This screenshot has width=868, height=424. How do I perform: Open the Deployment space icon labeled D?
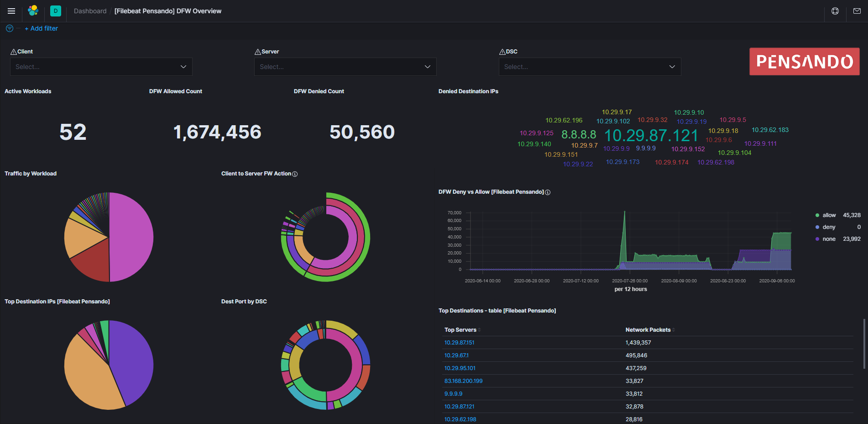click(x=55, y=11)
